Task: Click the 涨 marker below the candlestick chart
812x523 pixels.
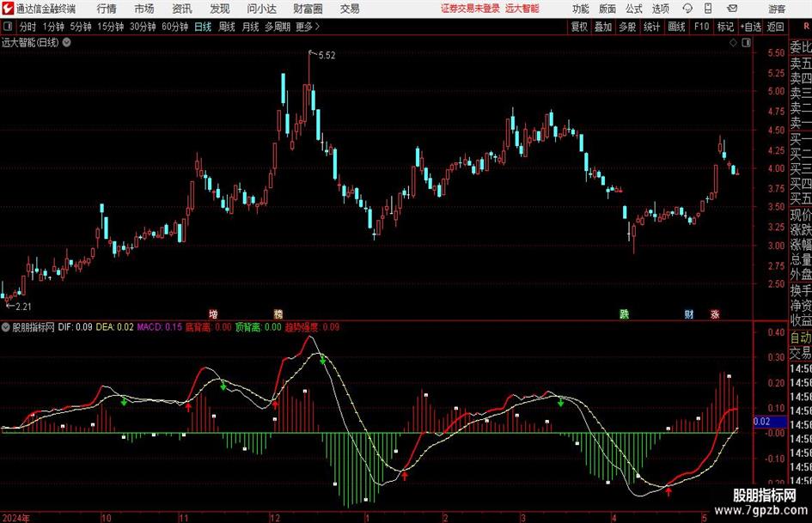Action: click(x=715, y=313)
